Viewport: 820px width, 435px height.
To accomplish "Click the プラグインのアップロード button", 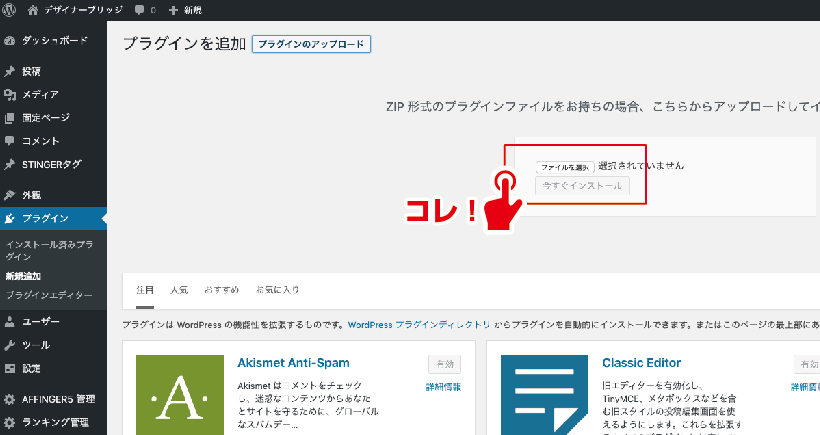I will click(x=311, y=45).
